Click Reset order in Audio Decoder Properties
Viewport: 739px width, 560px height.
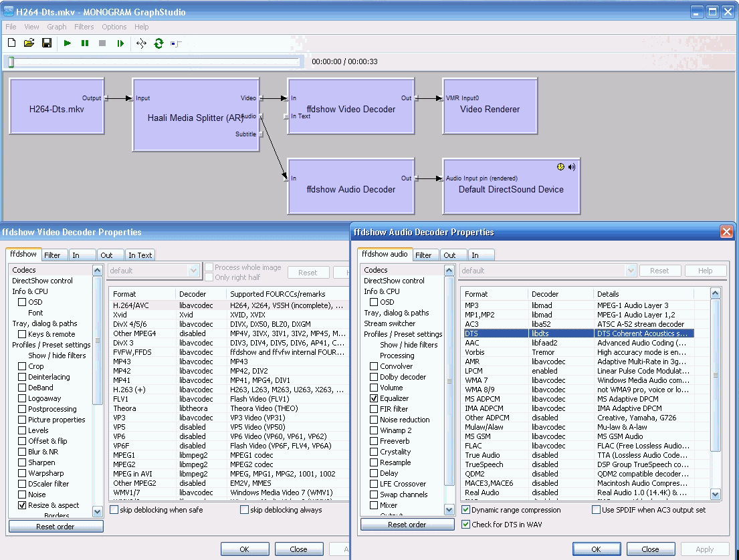point(407,524)
